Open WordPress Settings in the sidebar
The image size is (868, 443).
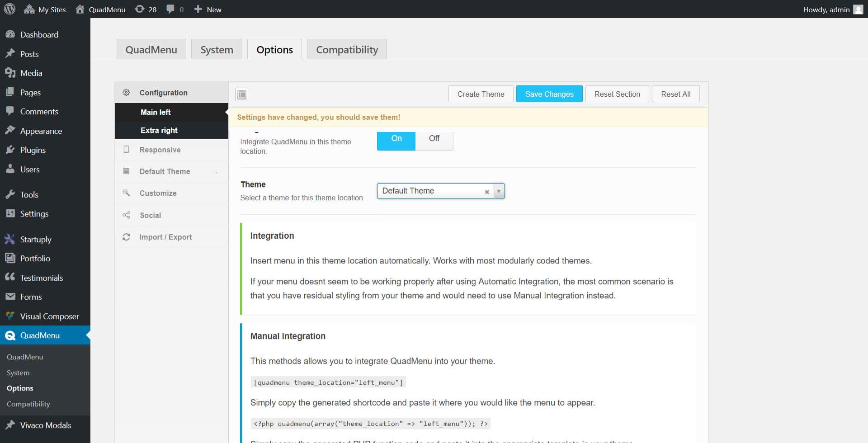(45, 213)
